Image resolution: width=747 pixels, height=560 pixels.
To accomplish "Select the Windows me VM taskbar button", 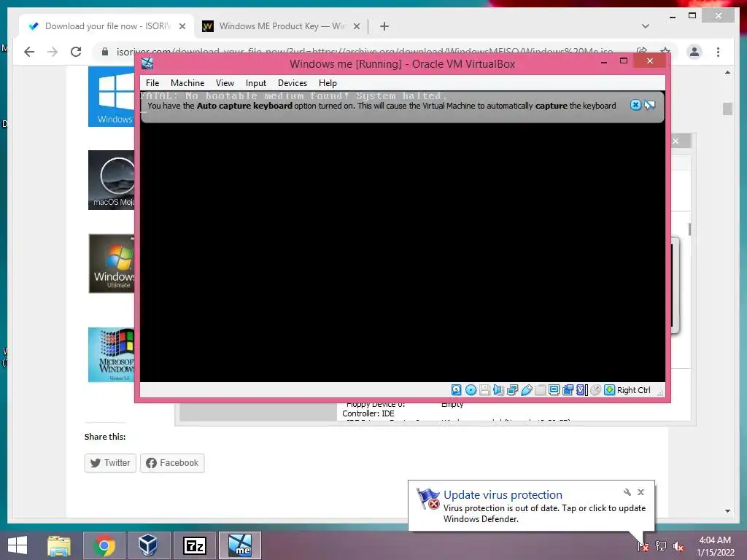I will (x=240, y=545).
